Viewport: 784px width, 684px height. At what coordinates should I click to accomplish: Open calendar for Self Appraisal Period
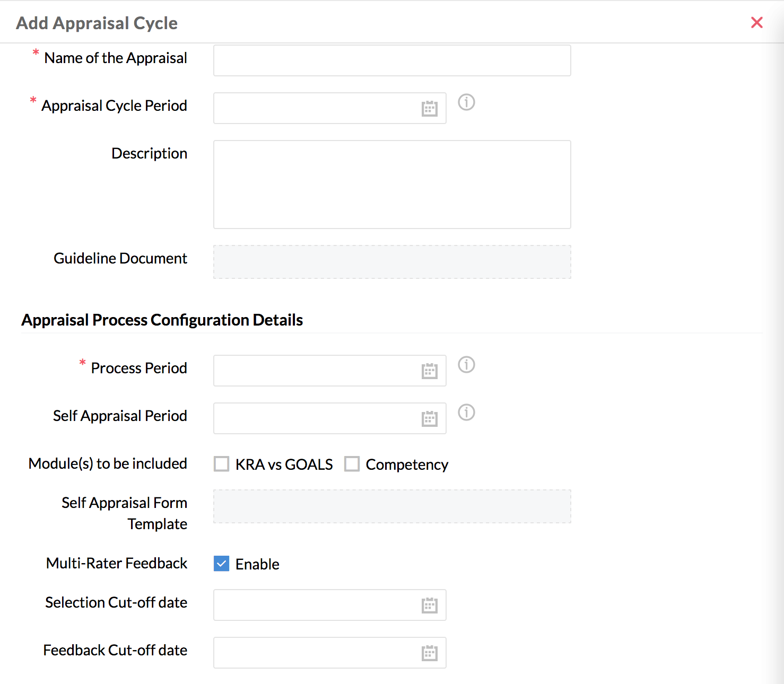(x=429, y=419)
